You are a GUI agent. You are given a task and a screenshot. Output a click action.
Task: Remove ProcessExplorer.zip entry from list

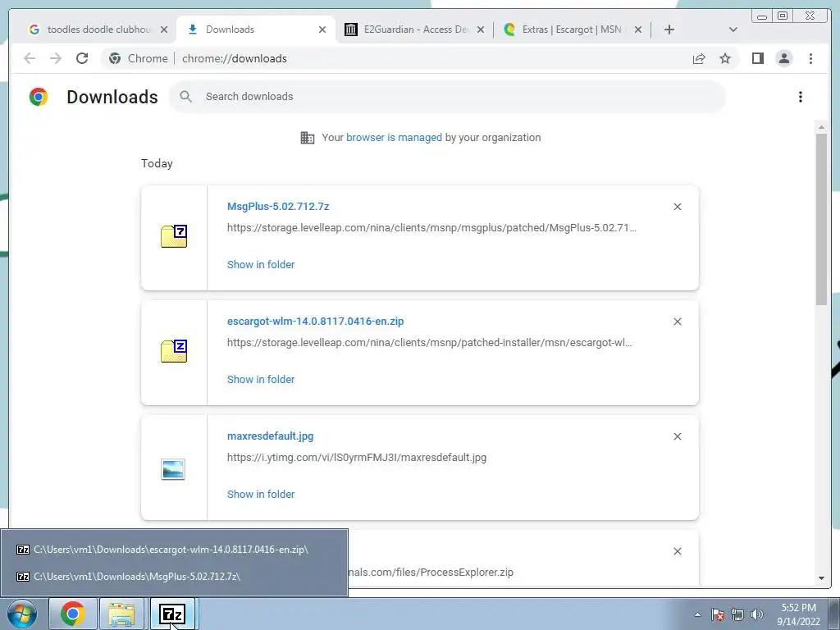(677, 551)
